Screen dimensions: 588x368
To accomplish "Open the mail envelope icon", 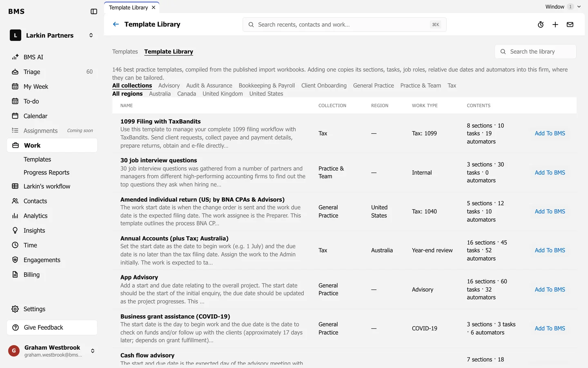I will (570, 25).
